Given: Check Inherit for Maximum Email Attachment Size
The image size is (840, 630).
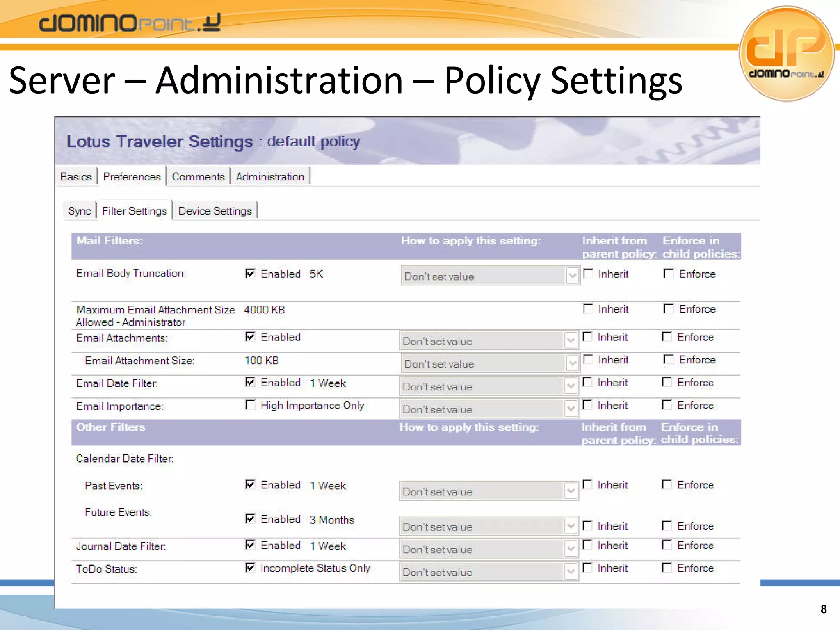Looking at the screenshot, I should [588, 308].
